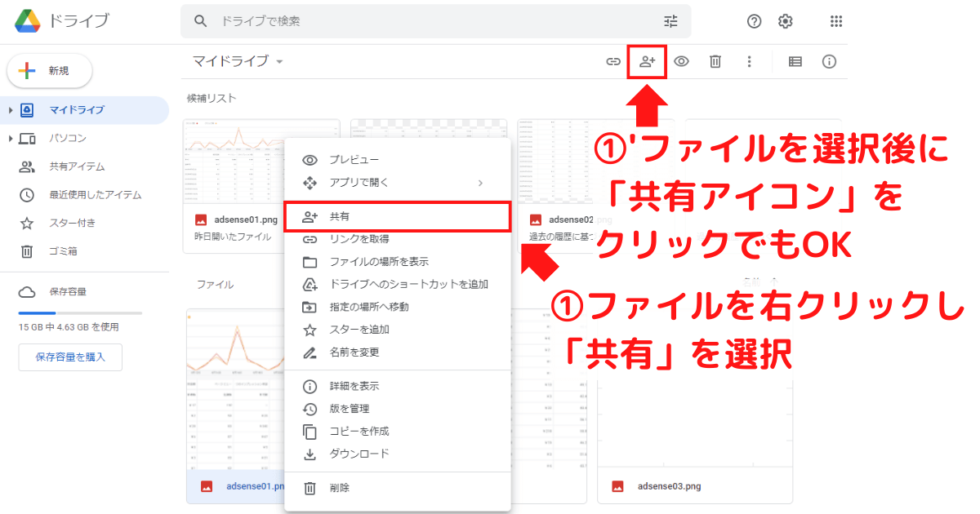This screenshot has height=514, width=980.
Task: Open the settings gear icon
Action: pyautogui.click(x=785, y=20)
